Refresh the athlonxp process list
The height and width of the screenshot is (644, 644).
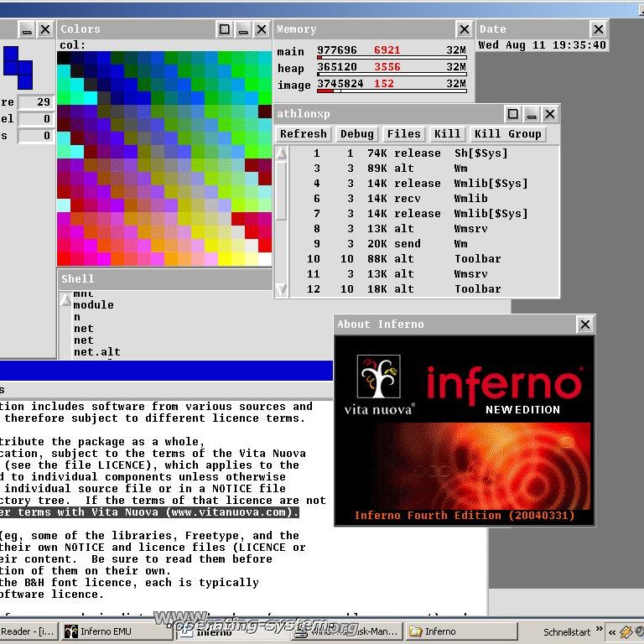303,134
